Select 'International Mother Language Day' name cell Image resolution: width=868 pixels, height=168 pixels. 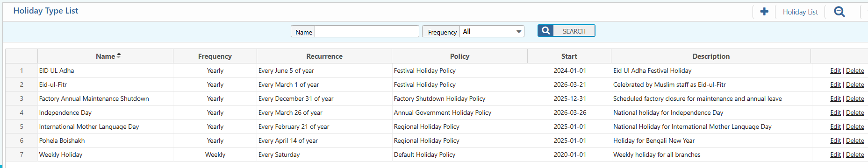pyautogui.click(x=105, y=126)
